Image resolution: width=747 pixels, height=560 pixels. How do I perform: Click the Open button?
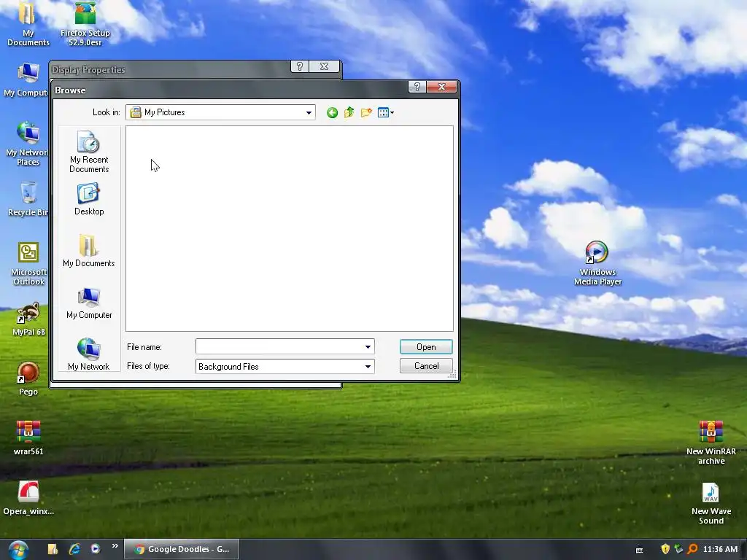[426, 347]
